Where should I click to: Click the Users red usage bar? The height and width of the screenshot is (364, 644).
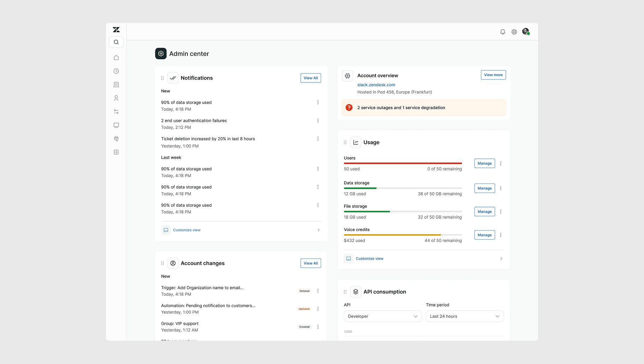(403, 163)
